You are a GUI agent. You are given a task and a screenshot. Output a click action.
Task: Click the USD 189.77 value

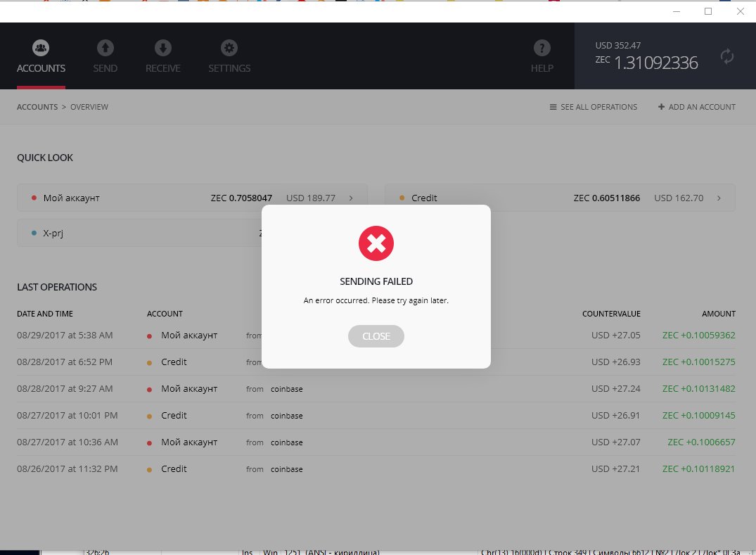coord(311,198)
